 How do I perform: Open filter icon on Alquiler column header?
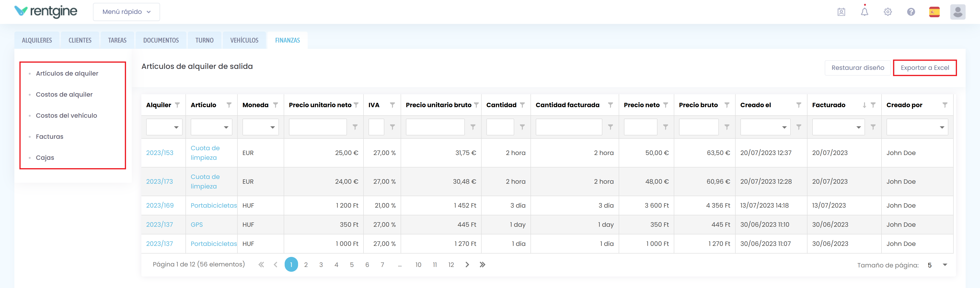click(177, 105)
